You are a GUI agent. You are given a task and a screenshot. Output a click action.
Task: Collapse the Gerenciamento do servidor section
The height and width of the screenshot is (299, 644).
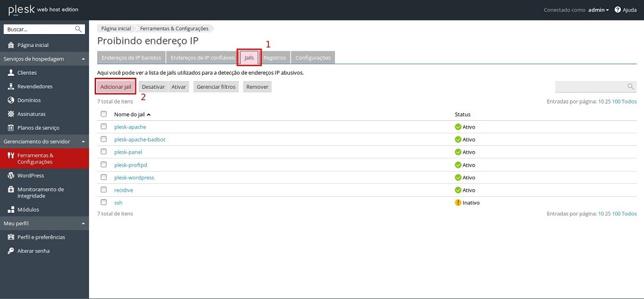click(x=83, y=141)
